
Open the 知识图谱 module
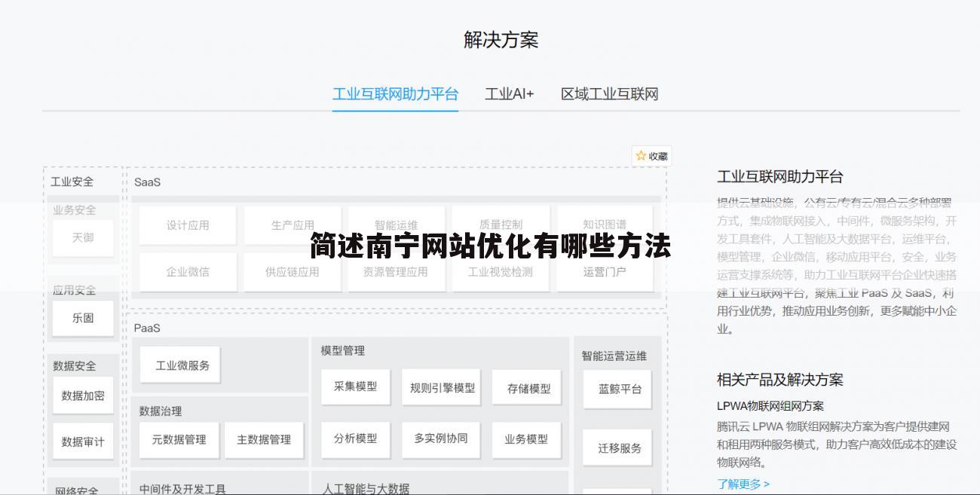tap(604, 225)
